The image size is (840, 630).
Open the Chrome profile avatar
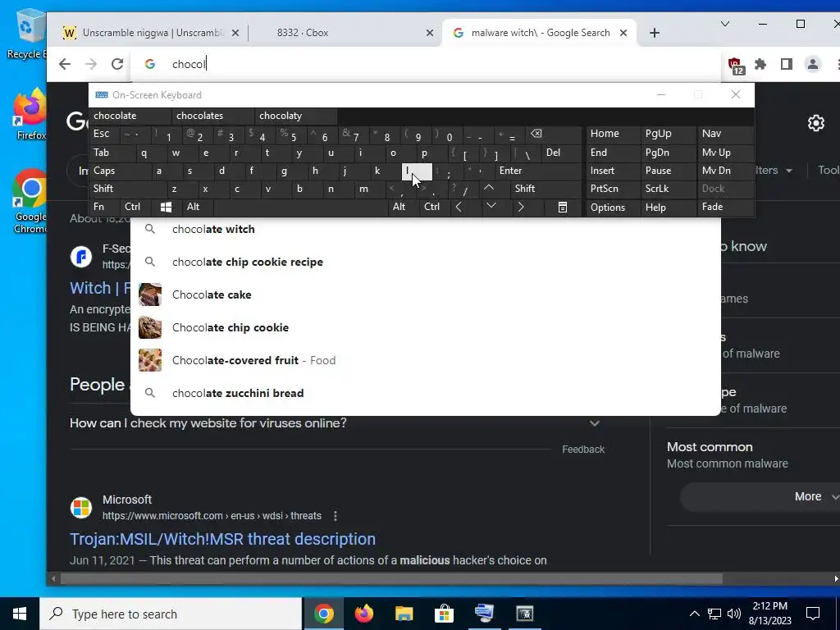(813, 64)
